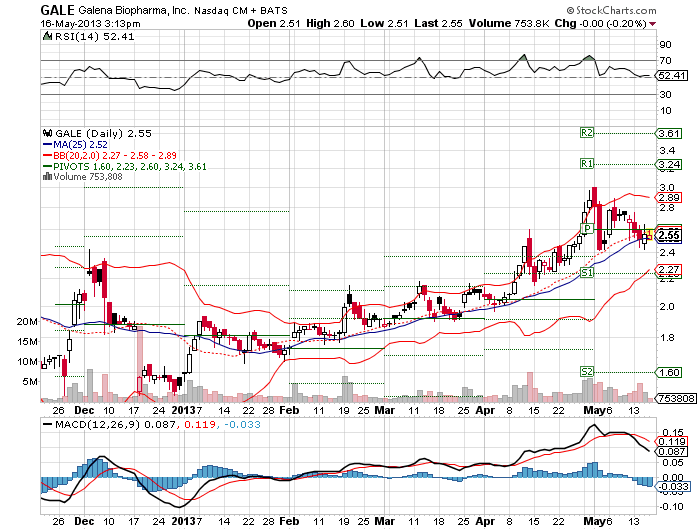This screenshot has height=530, width=700.
Task: Click the current price 2.55 axis tag
Action: coord(669,235)
